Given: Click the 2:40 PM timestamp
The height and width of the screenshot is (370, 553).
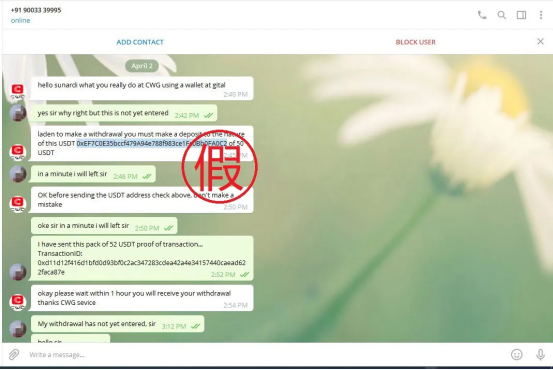Looking at the screenshot, I should 236,94.
